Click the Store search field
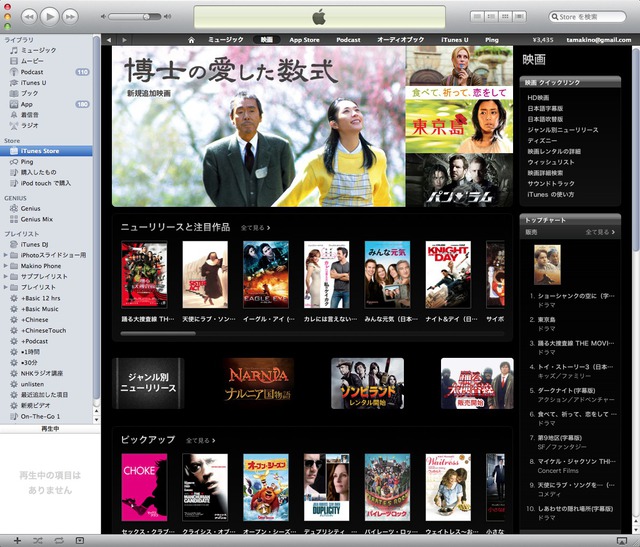640x547 pixels. (x=587, y=17)
